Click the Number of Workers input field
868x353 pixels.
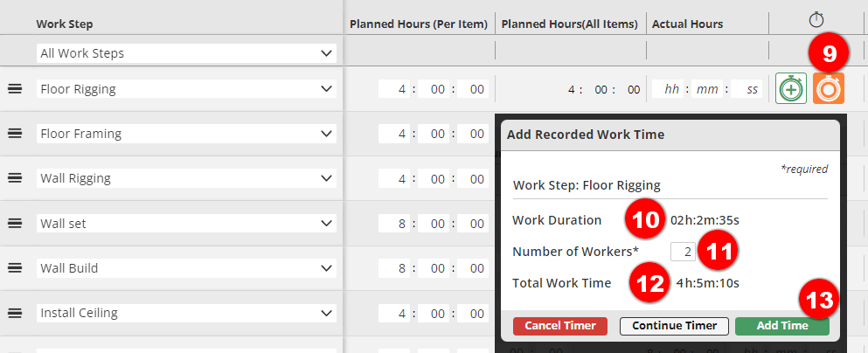(683, 252)
